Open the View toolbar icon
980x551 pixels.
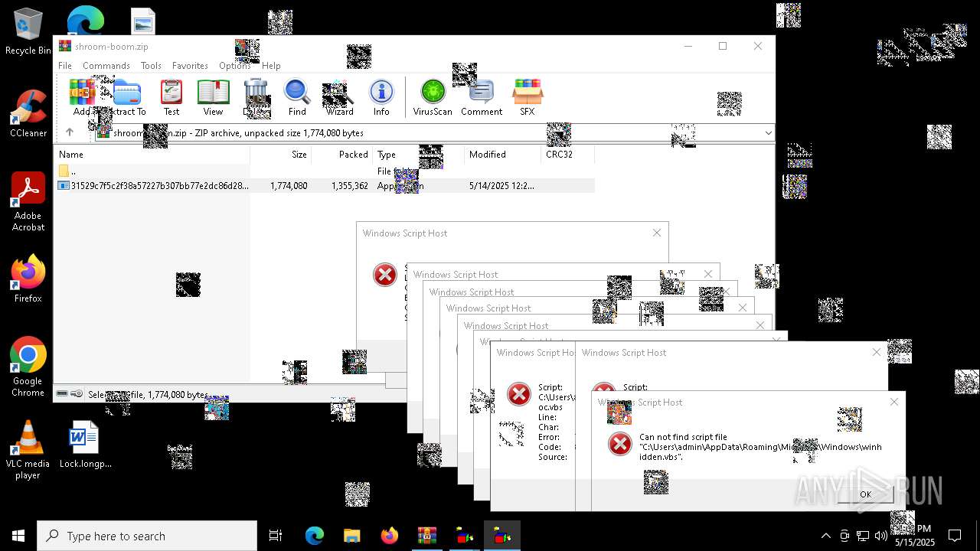click(x=213, y=98)
